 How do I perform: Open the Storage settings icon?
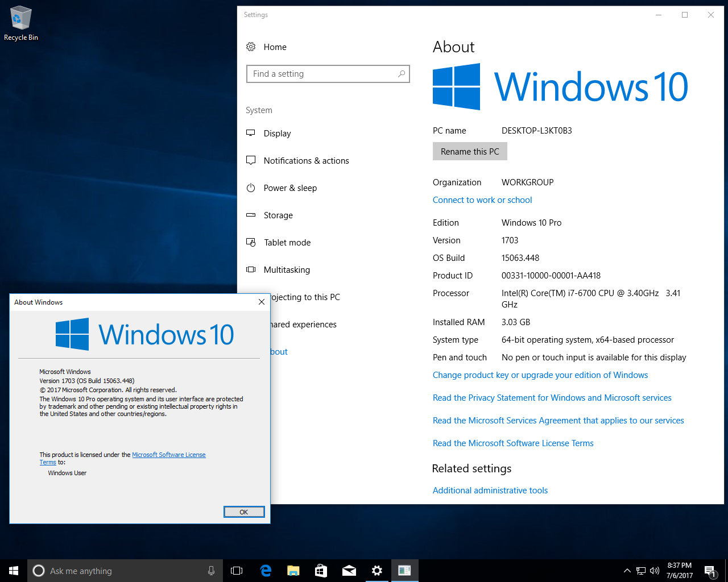click(x=251, y=215)
